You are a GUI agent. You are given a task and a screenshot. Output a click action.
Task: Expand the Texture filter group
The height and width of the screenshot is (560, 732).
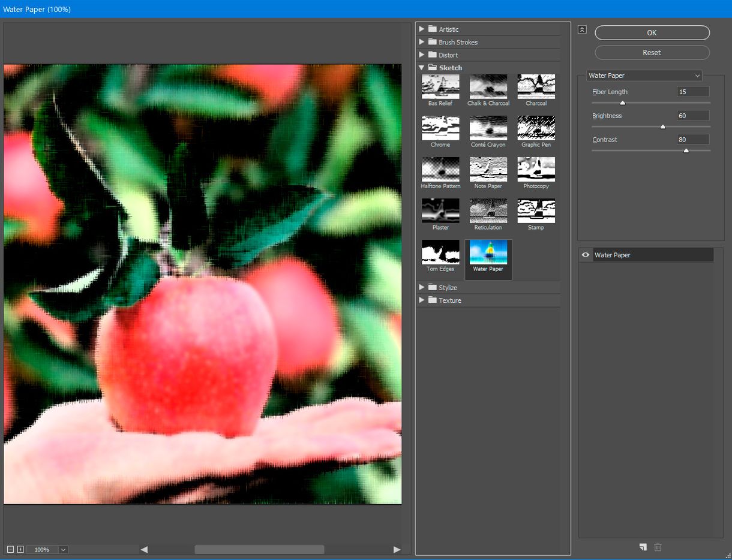(422, 300)
